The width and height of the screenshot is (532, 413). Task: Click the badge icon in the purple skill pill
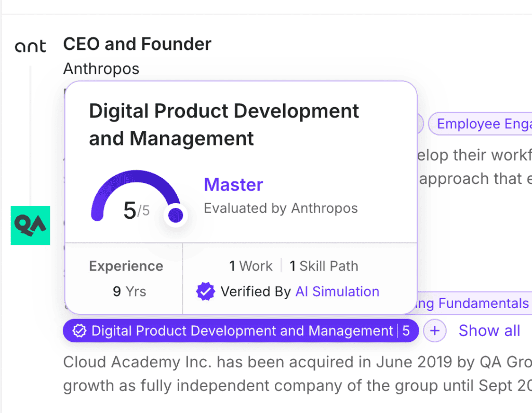pyautogui.click(x=79, y=330)
